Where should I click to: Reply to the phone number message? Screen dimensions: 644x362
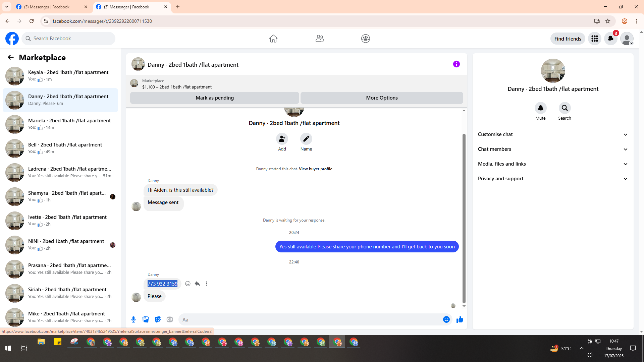tap(197, 284)
